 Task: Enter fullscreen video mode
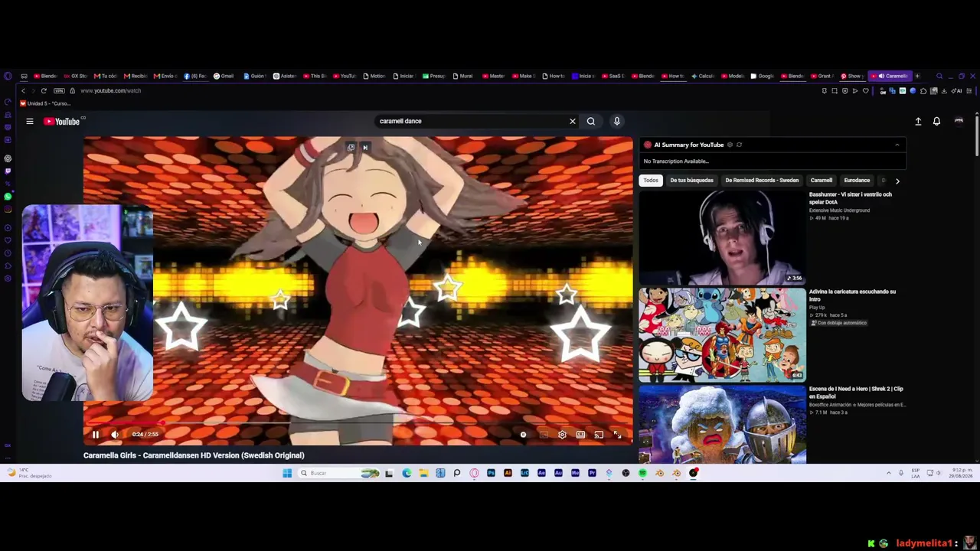[x=617, y=435]
